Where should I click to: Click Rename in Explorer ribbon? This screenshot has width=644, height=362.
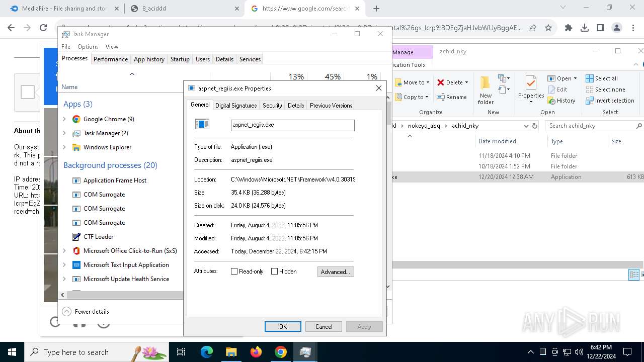452,97
